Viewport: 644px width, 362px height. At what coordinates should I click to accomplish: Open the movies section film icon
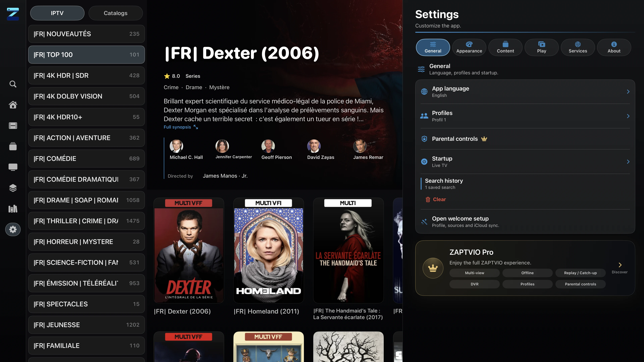point(13,125)
